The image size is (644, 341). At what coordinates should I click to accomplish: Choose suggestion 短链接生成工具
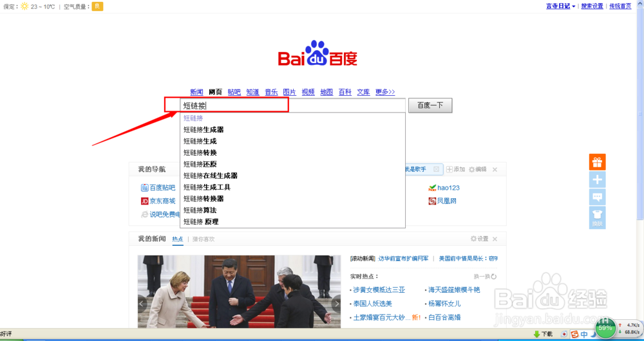[292, 187]
